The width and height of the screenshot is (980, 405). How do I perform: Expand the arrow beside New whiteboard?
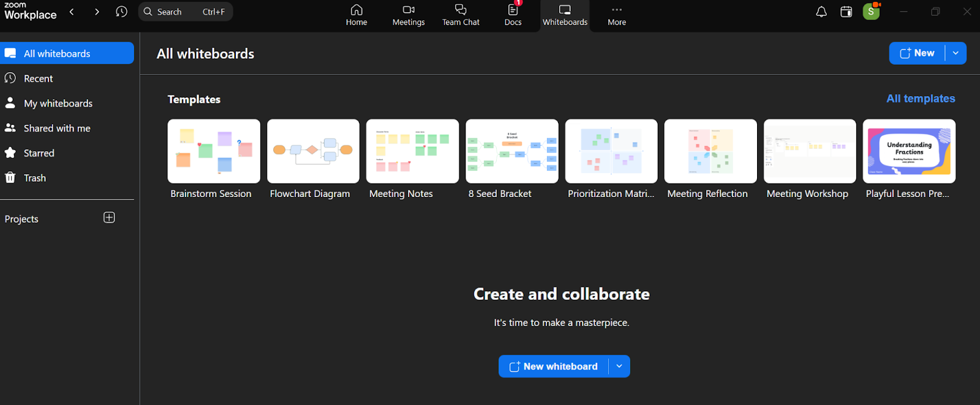pos(619,366)
